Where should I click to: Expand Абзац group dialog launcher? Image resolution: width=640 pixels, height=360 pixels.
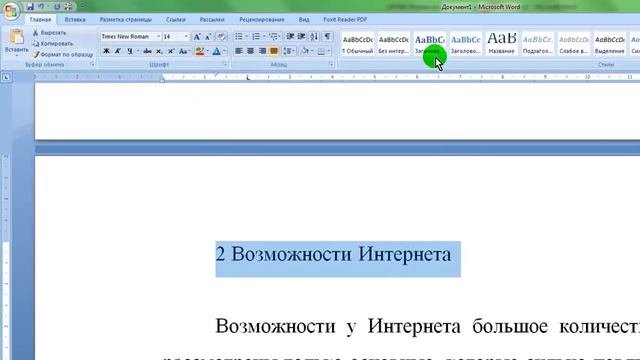click(331, 64)
